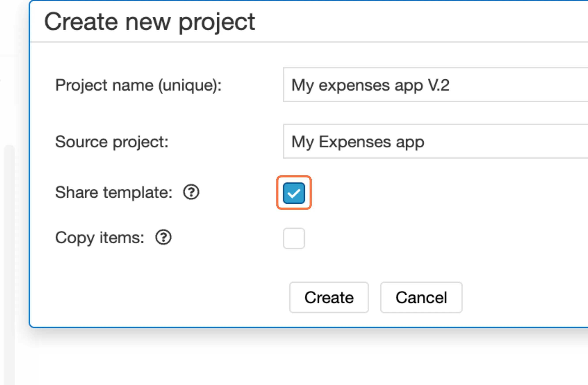Click the "Copy items:" label text

[x=100, y=238]
